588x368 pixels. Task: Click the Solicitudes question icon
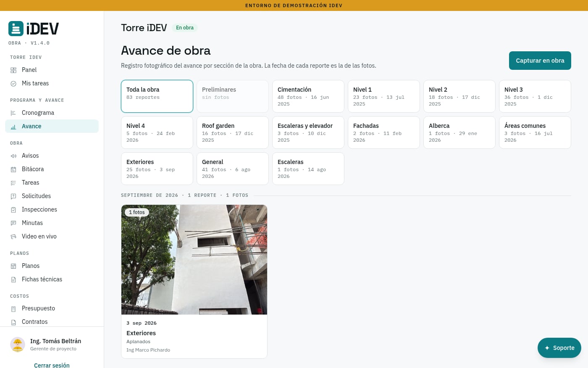click(x=13, y=196)
